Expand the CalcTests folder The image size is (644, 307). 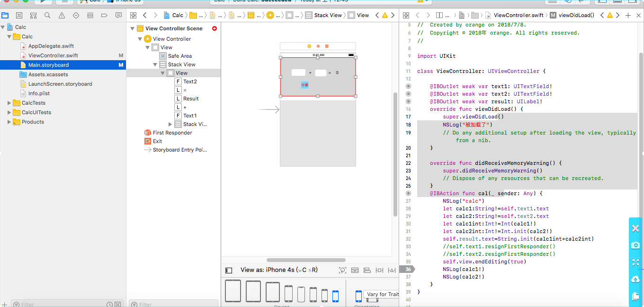click(x=9, y=103)
